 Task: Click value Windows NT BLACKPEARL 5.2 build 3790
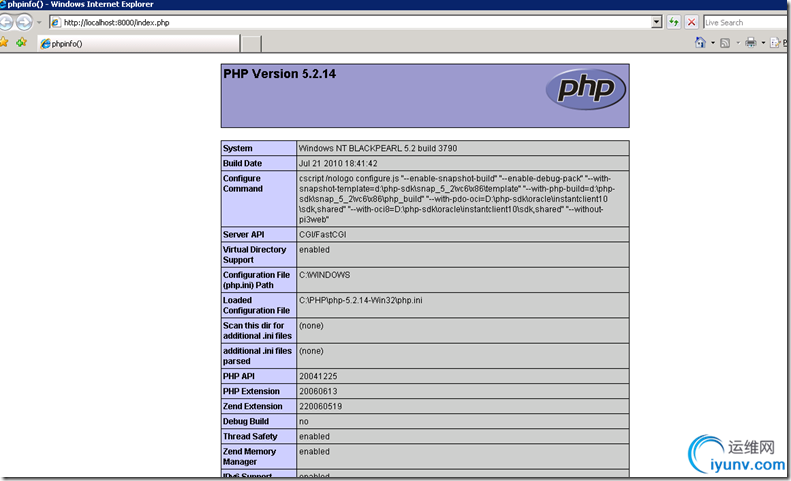click(378, 148)
